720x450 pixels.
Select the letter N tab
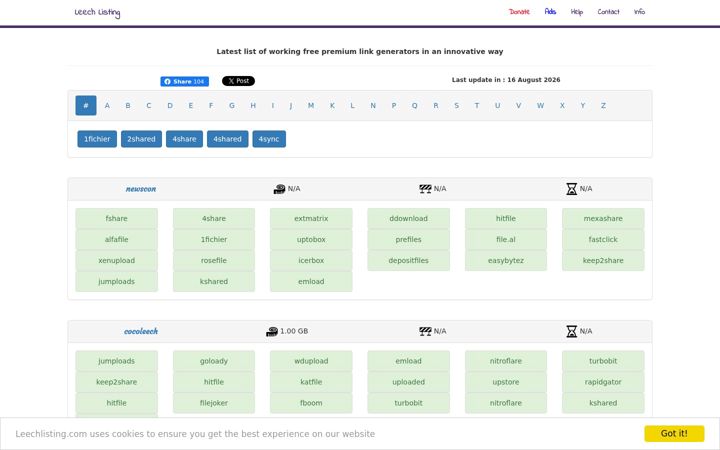(x=373, y=106)
